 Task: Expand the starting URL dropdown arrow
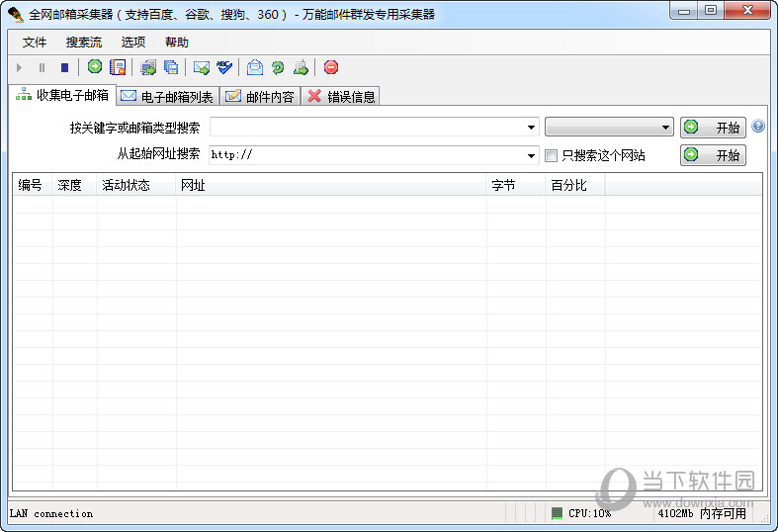coord(532,156)
